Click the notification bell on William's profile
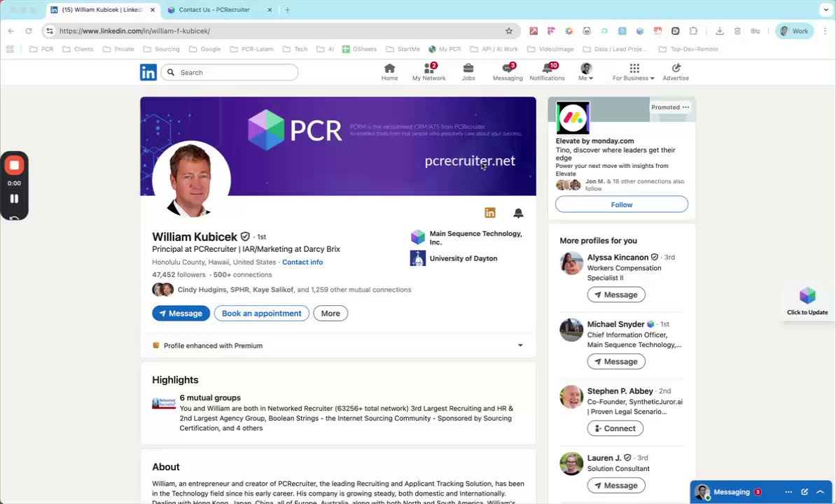The height and width of the screenshot is (504, 836). pyautogui.click(x=518, y=213)
